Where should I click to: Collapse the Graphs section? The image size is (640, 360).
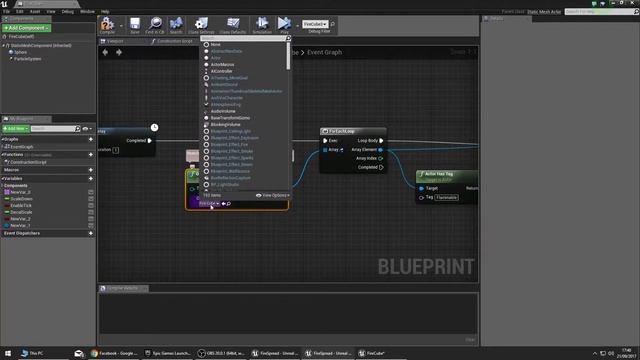(2, 139)
